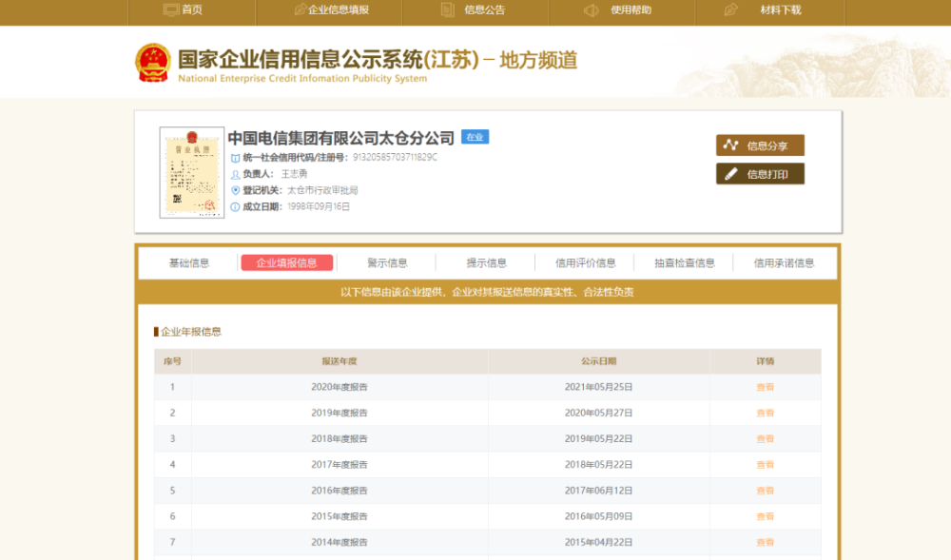Click the 公示日期 column header

598,361
